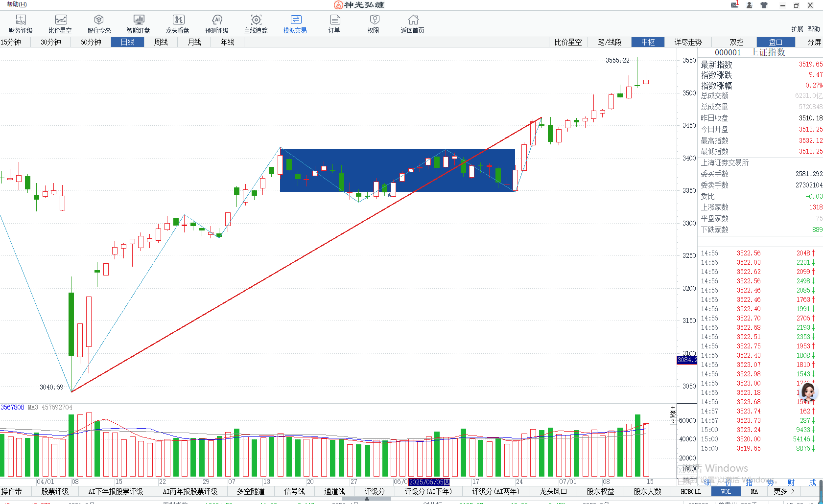
Task: Open the 股票评级 indicator tab
Action: coord(55,491)
